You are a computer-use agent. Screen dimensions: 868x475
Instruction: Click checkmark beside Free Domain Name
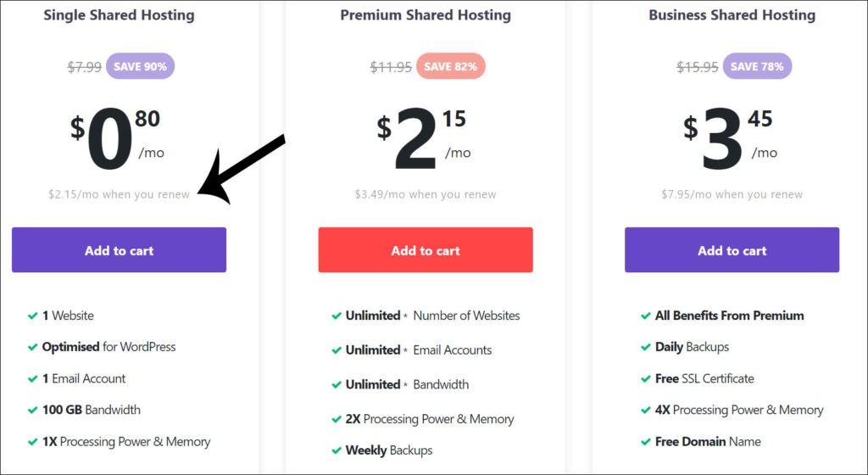pyautogui.click(x=645, y=442)
